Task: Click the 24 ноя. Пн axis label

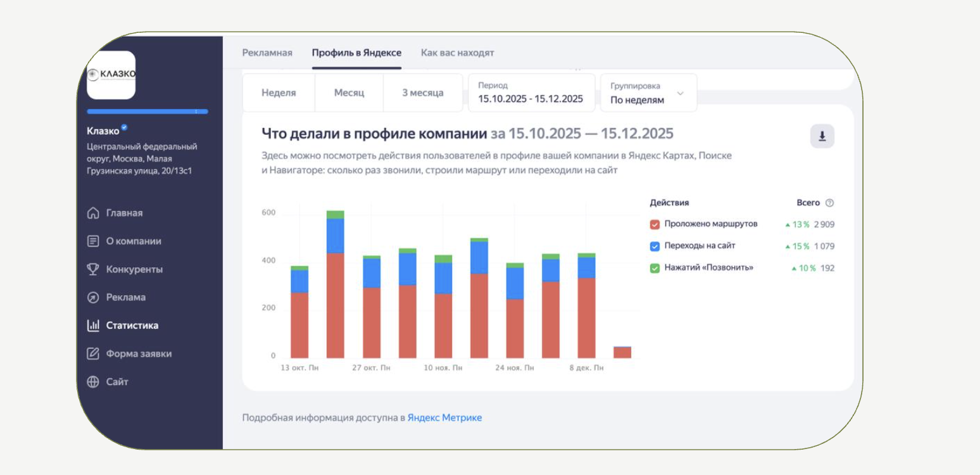Action: point(515,368)
